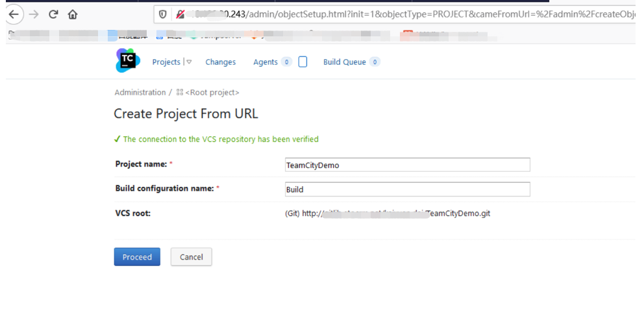Open the Projects menu link
Screen dimensions: 644x325
[166, 62]
